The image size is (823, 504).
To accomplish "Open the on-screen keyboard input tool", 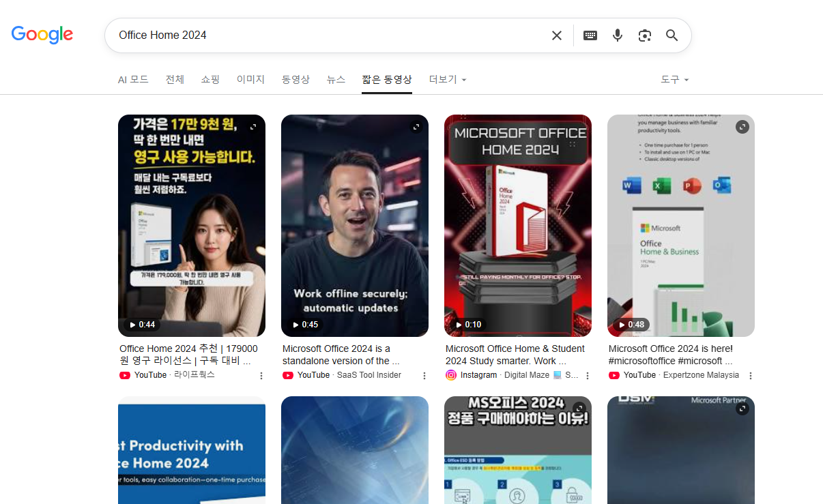I will [590, 35].
